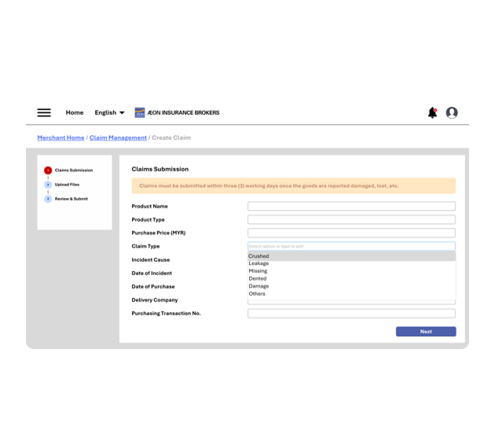Select step 1 Claims Submission indicator
495x448 pixels.
point(48,171)
